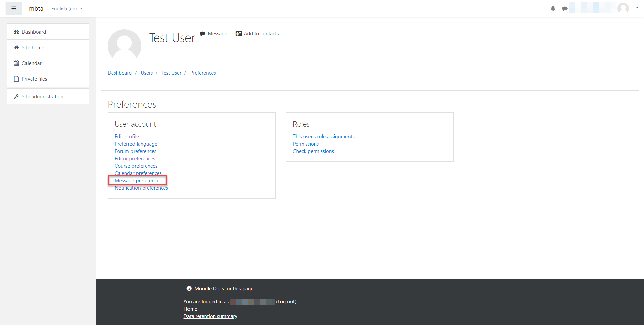Expand the user menu dropdown arrow
This screenshot has height=325, width=644.
(637, 7)
